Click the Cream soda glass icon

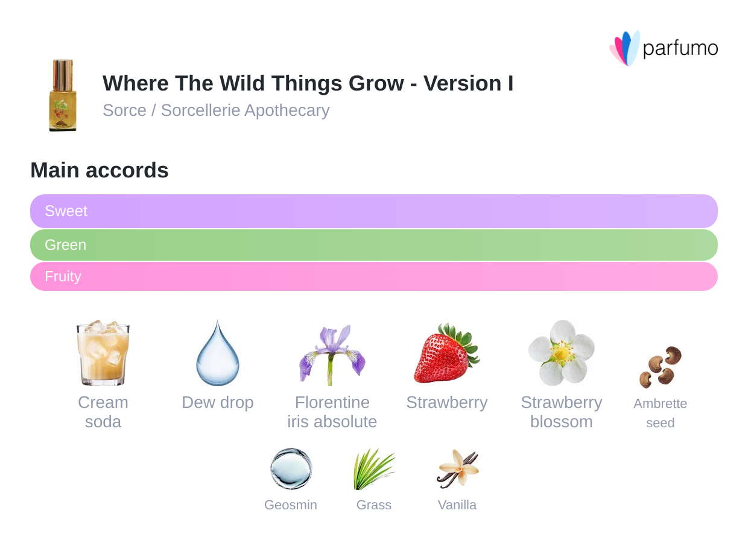click(x=103, y=353)
